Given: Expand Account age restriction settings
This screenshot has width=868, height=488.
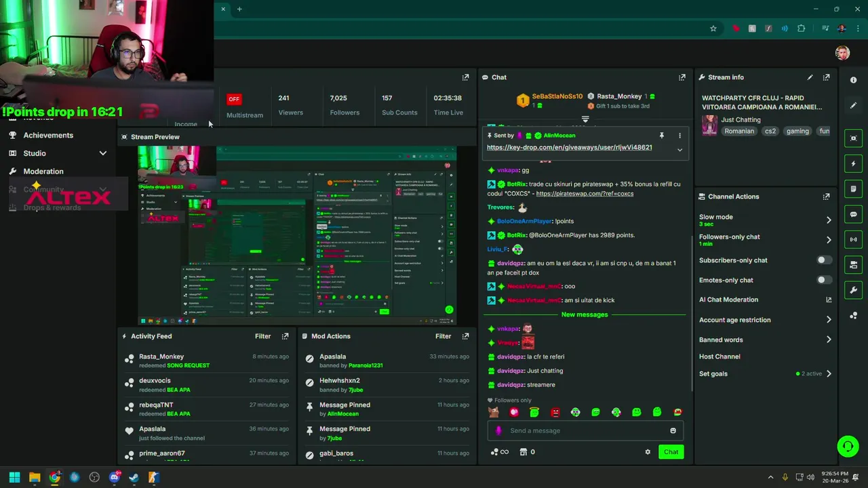Looking at the screenshot, I should coord(829,320).
